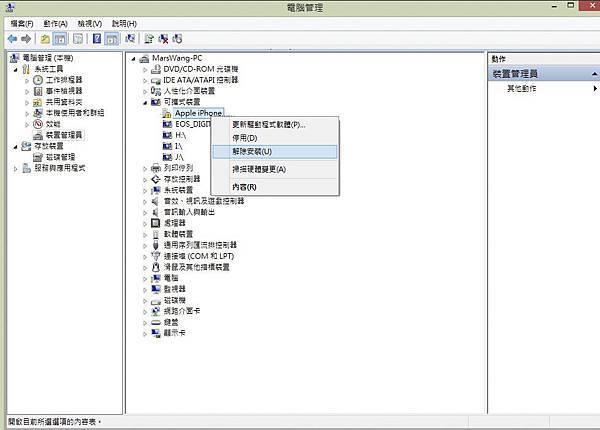Click the 效能 performance icon

tap(38, 124)
